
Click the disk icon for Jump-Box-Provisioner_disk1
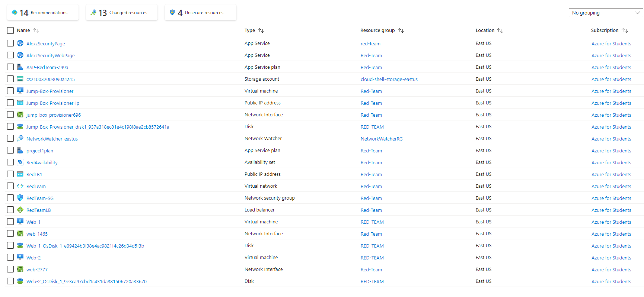click(20, 126)
